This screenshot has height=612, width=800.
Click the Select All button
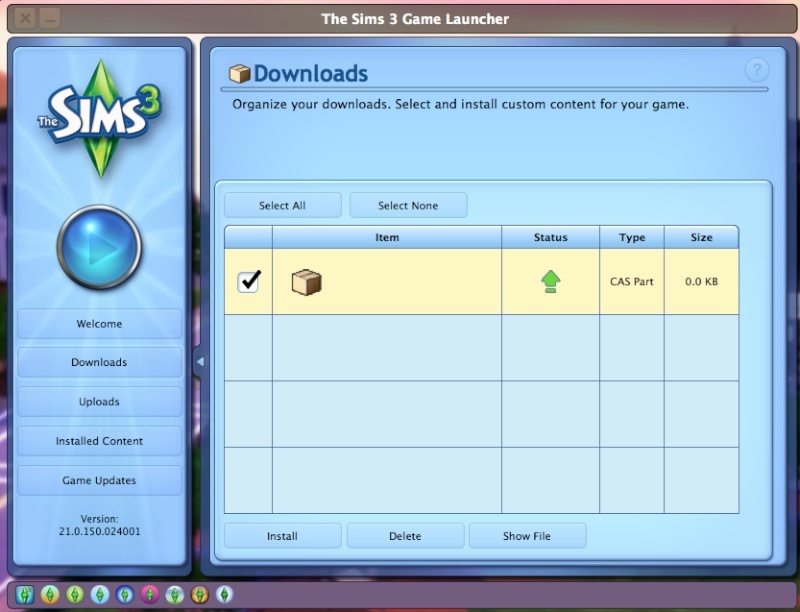click(x=283, y=205)
